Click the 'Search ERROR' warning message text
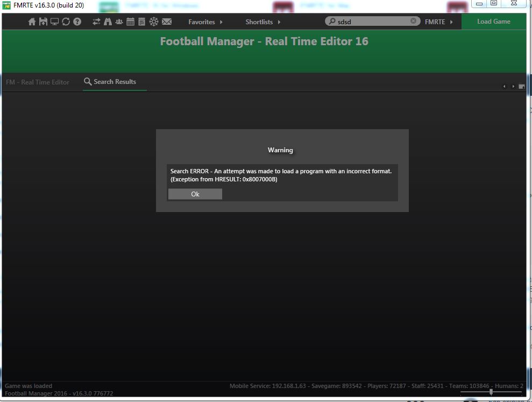This screenshot has width=532, height=402. tap(281, 175)
